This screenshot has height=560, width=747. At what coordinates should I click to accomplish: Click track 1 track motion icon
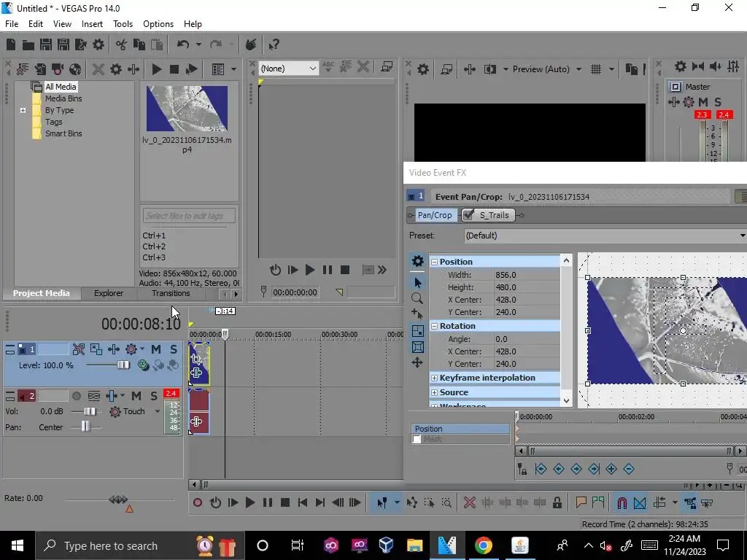tap(96, 349)
